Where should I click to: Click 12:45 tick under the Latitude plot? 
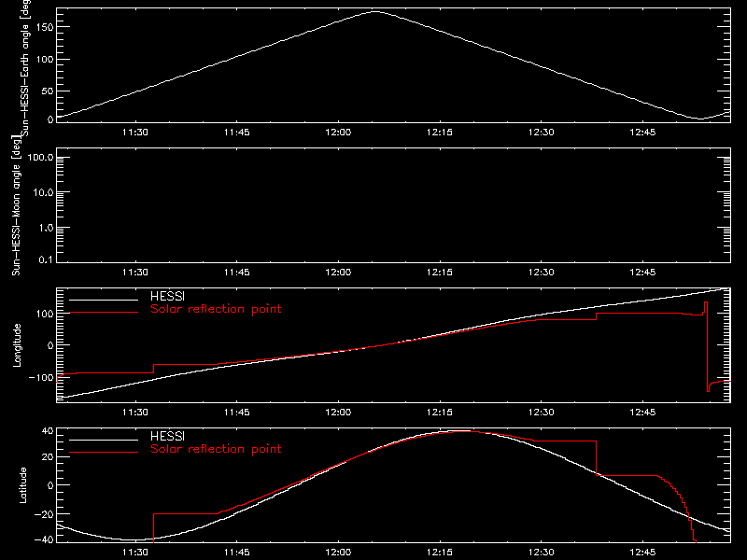tap(642, 553)
